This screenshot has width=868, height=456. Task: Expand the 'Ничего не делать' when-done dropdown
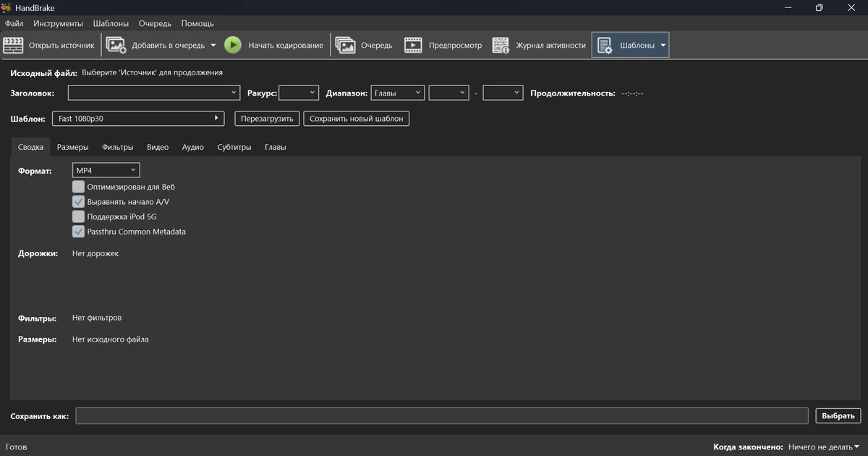click(x=824, y=447)
